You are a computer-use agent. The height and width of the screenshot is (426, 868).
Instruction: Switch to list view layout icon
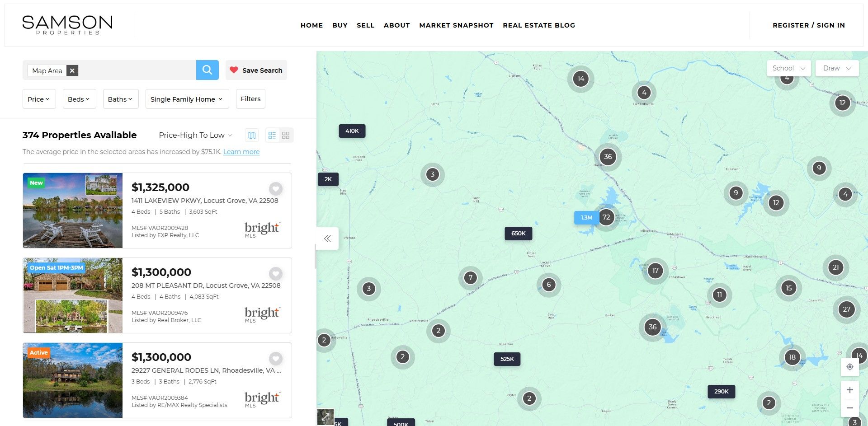click(272, 135)
